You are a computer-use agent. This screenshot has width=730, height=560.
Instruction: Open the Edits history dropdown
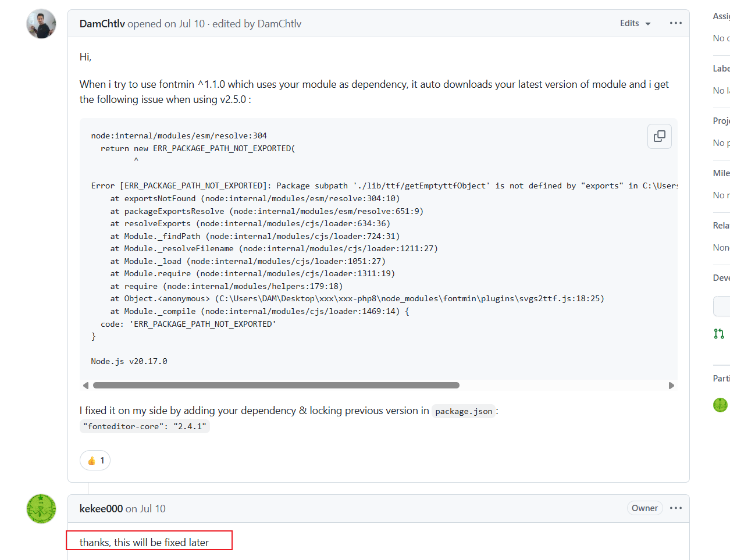coord(635,23)
